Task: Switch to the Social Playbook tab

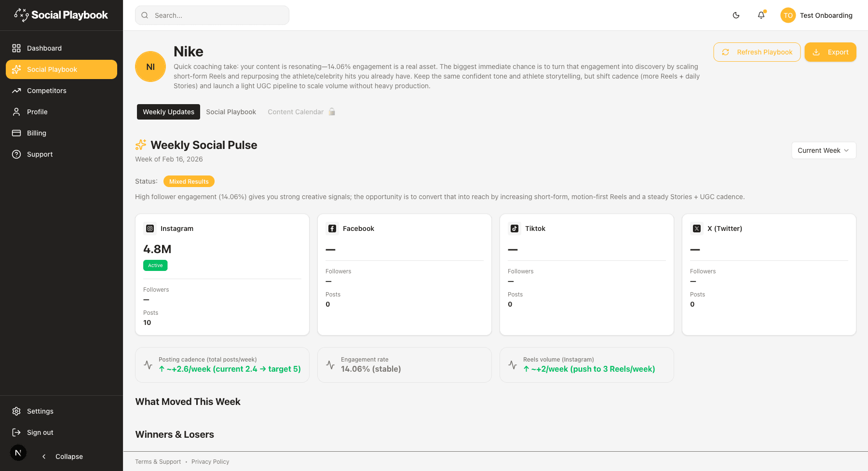Action: tap(231, 112)
